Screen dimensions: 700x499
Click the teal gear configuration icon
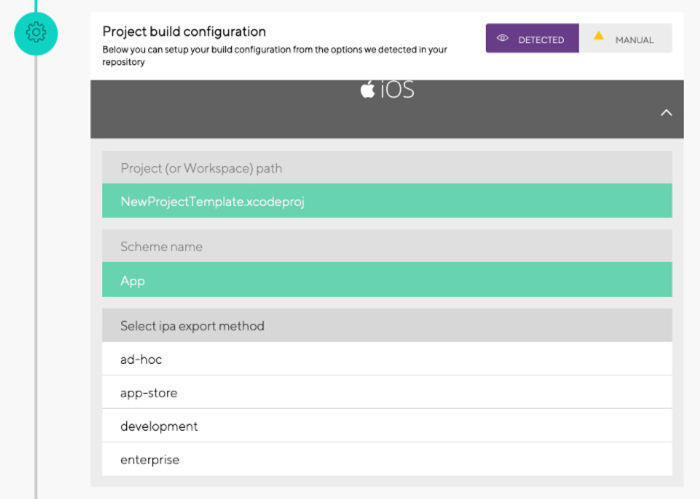coord(36,33)
